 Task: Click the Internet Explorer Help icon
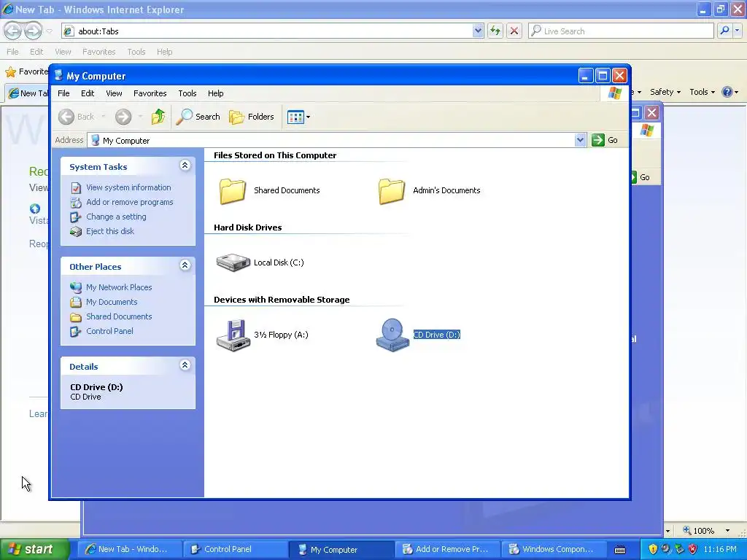tap(727, 92)
